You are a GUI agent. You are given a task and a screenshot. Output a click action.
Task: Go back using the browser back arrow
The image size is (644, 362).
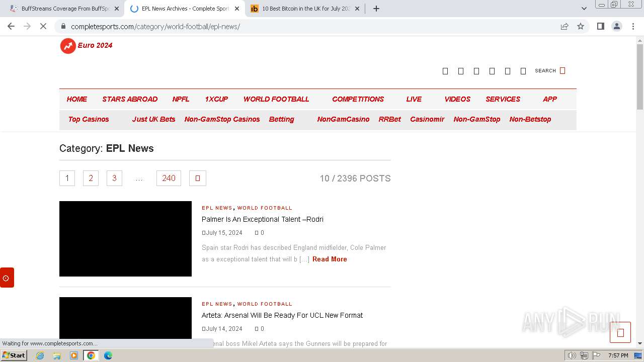tap(11, 26)
